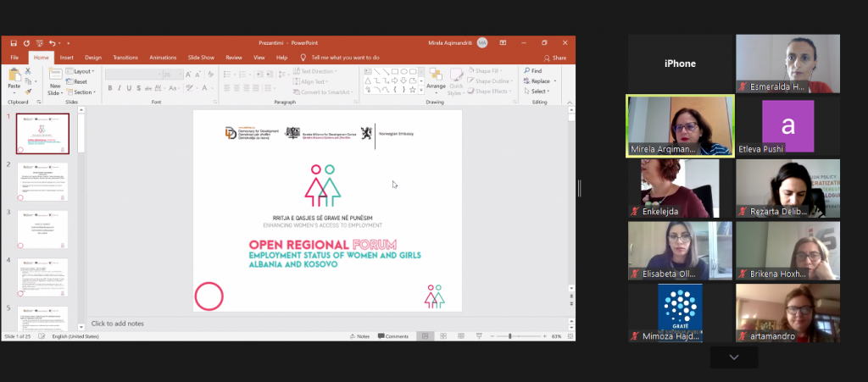Screen dimensions: 868x382
Task: Switch to the Design tab
Action: [93, 58]
